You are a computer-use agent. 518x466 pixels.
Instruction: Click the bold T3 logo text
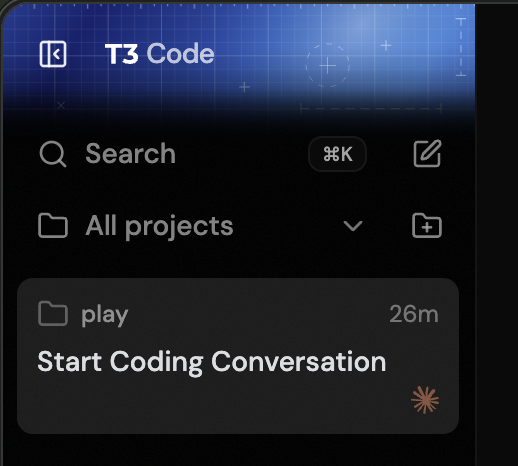[122, 54]
